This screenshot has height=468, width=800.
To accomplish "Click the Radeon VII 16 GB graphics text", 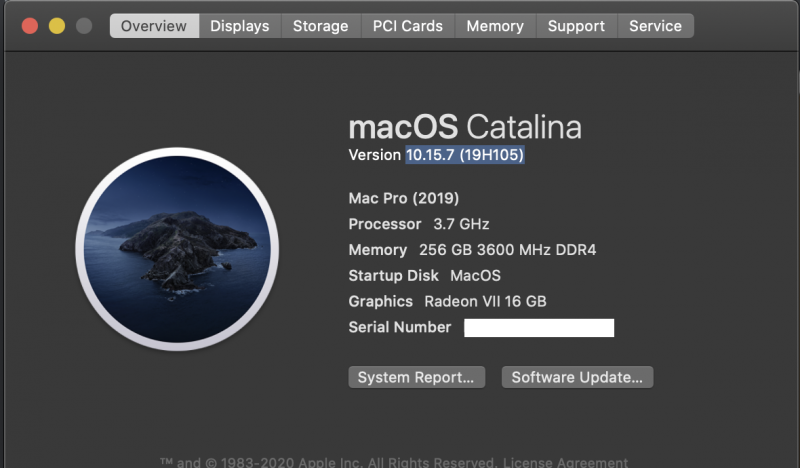I will (x=485, y=301).
